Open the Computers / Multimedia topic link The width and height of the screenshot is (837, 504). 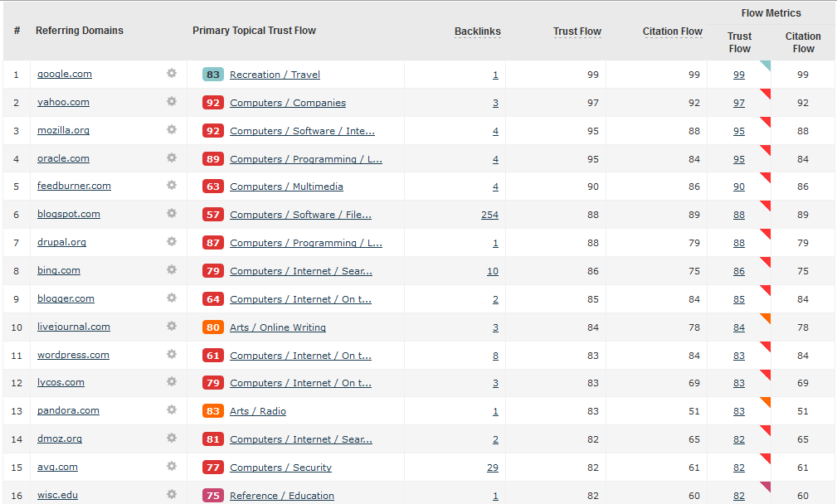(x=287, y=187)
